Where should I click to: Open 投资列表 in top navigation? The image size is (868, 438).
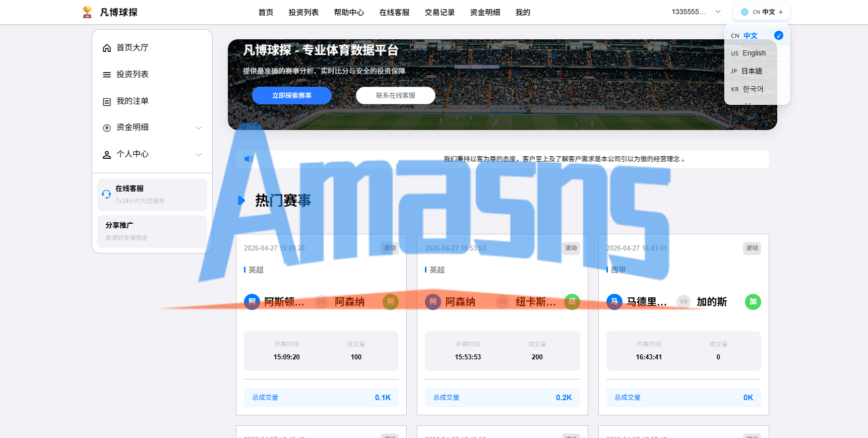click(x=303, y=12)
